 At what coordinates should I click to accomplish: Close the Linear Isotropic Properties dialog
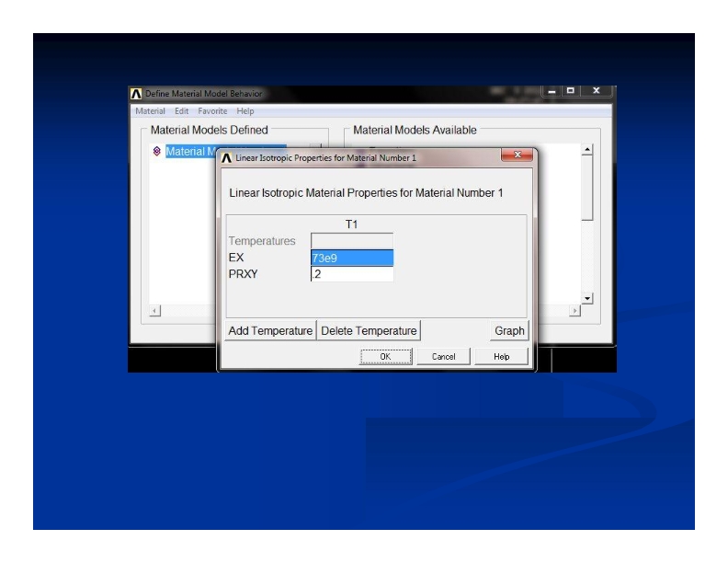(x=518, y=158)
